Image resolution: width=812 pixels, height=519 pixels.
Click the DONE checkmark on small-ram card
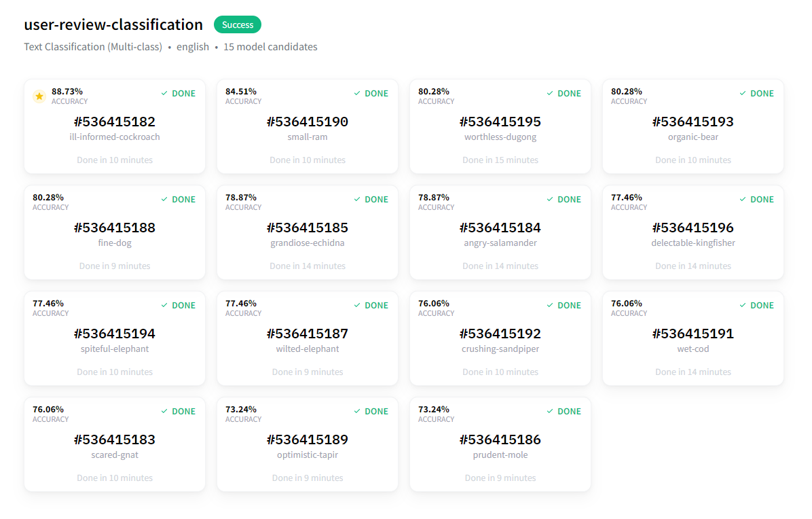(357, 94)
